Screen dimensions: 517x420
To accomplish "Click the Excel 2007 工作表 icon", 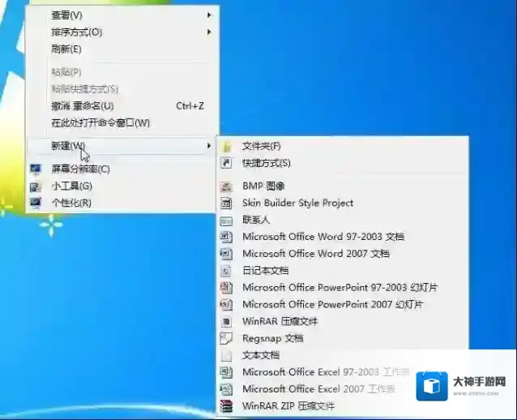I will [x=226, y=389].
